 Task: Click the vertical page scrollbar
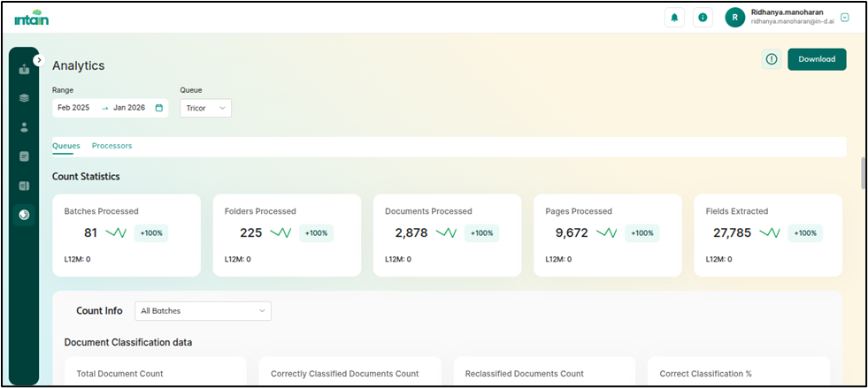(x=863, y=172)
